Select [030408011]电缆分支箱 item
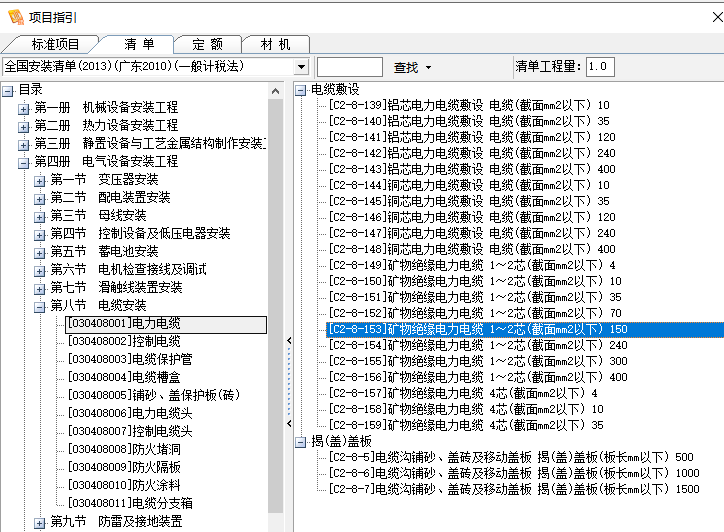The height and width of the screenshot is (532, 724). click(x=130, y=503)
